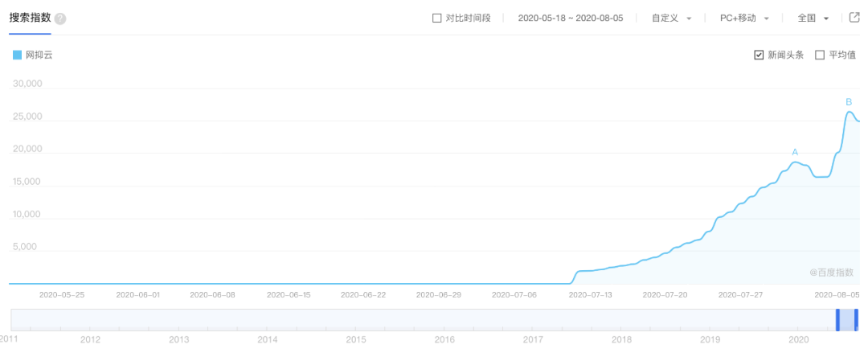This screenshot has height=353, width=868.
Task: Click the 对比时间段 label text
Action: pyautogui.click(x=468, y=18)
